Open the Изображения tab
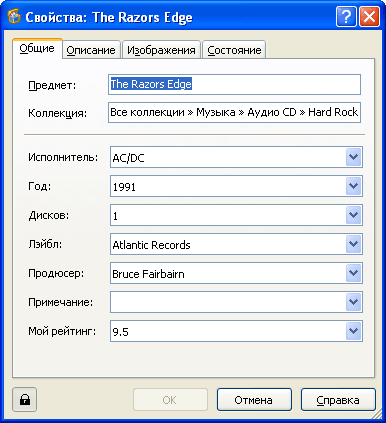 point(161,50)
